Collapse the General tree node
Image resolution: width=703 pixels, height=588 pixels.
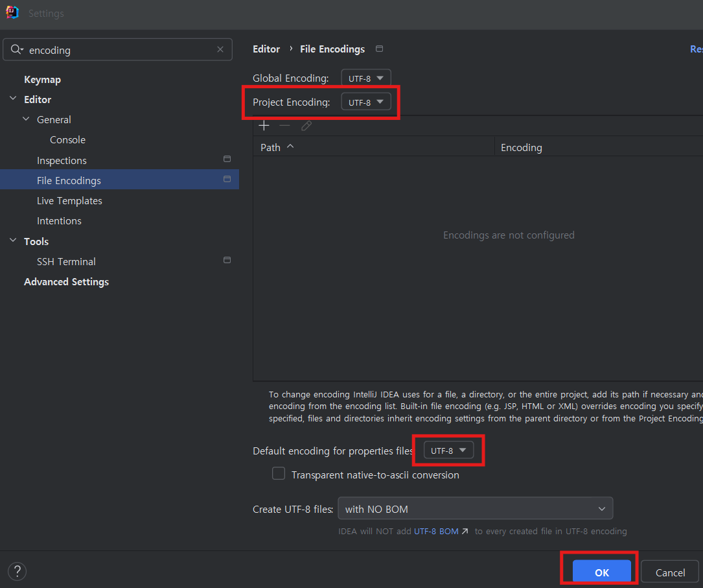point(26,119)
